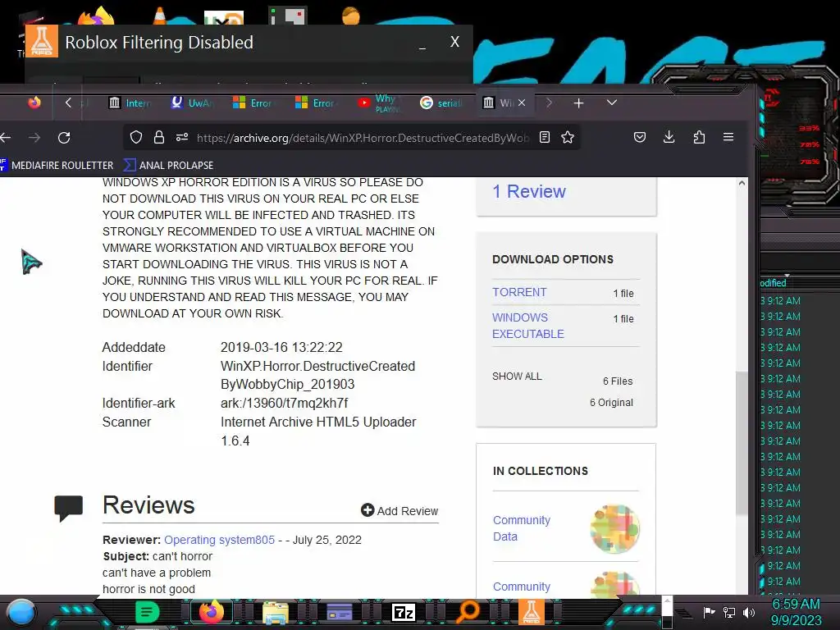Click the page vertical scrollbar thumb
The height and width of the screenshot is (630, 840).
pos(742,443)
